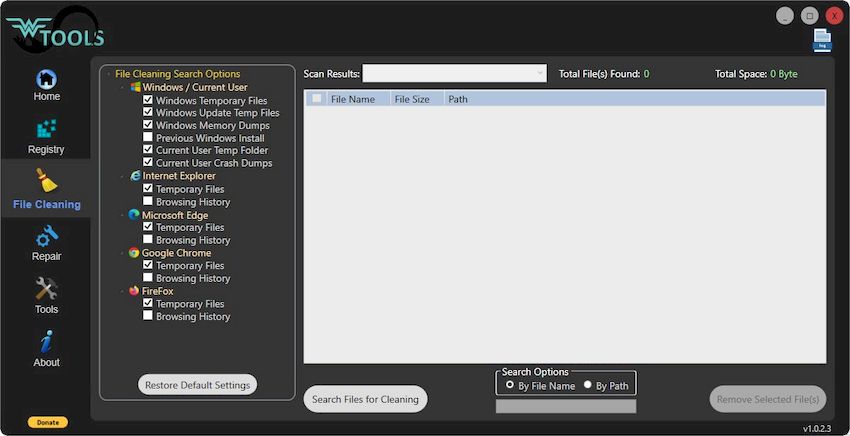
Task: Collapse Internet Explorer tree node
Action: (x=124, y=176)
